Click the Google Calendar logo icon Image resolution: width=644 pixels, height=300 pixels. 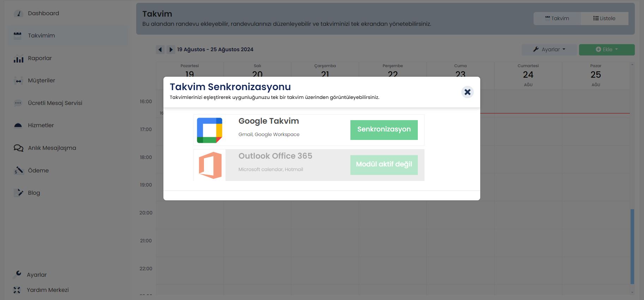(210, 130)
